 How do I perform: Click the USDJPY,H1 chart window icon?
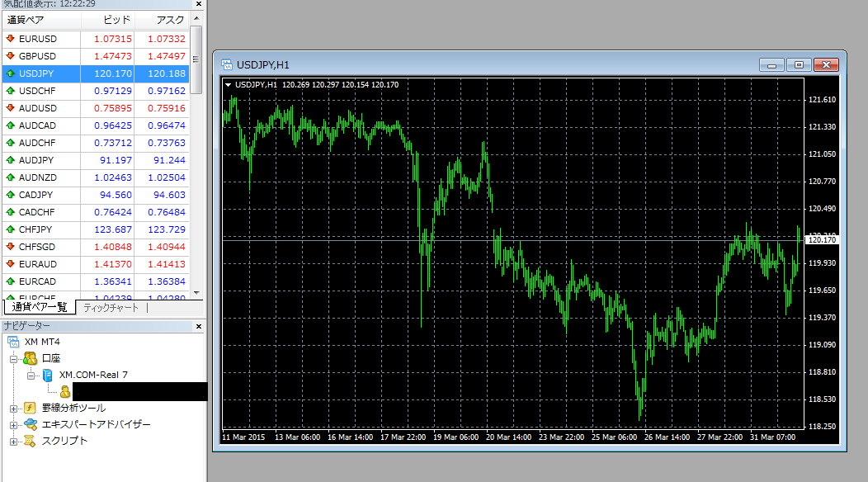tap(227, 65)
